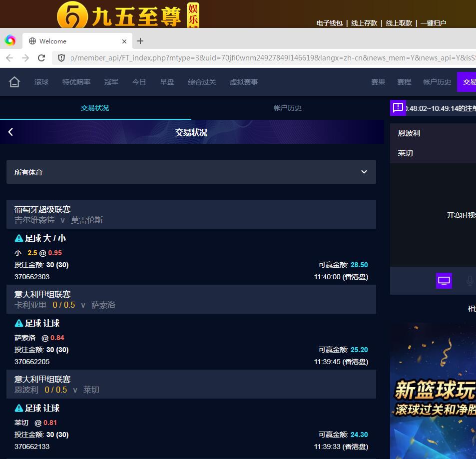476x459 pixels.
Task: Open the 滚球 menu item
Action: tap(41, 82)
